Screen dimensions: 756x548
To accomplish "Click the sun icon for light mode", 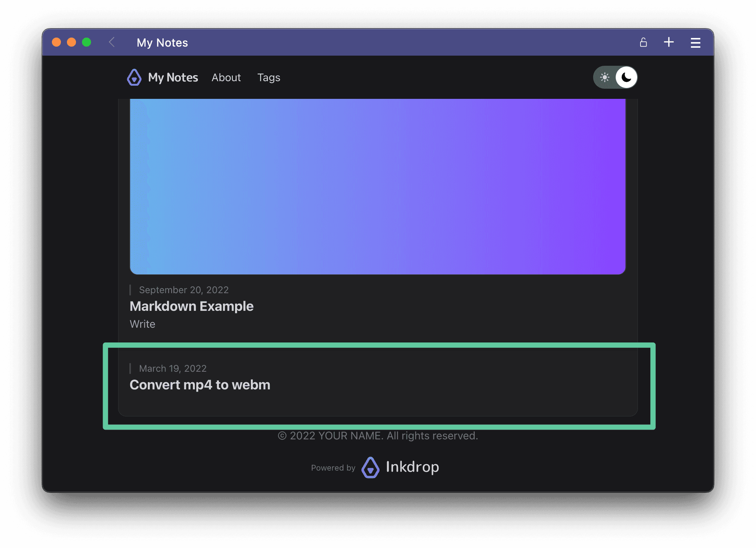I will (x=604, y=77).
